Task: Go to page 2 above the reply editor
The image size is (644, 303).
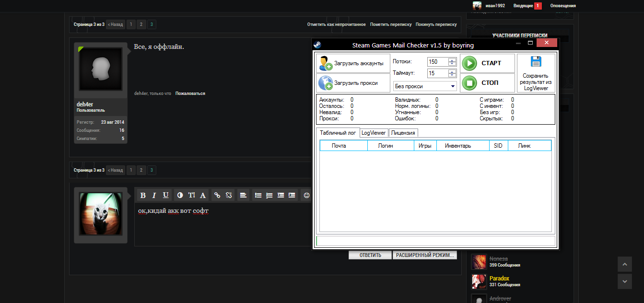Action: coord(141,170)
